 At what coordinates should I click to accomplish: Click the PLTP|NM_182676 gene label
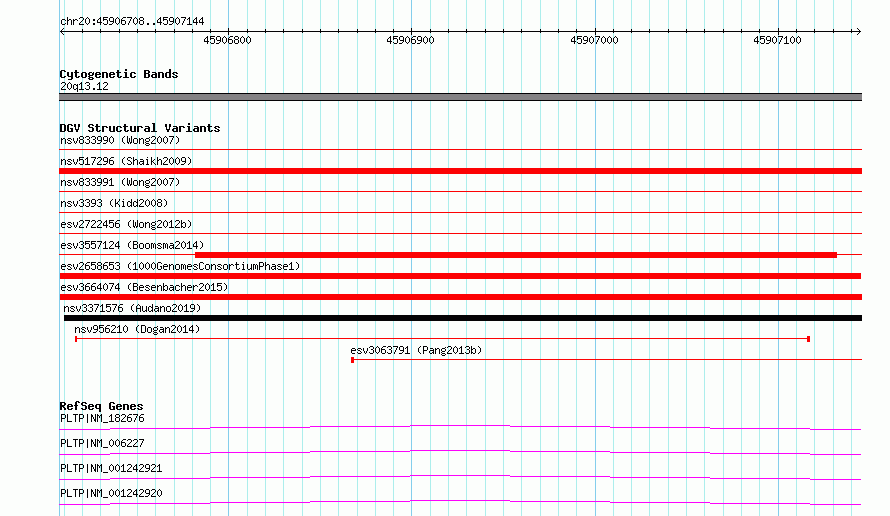(x=102, y=418)
